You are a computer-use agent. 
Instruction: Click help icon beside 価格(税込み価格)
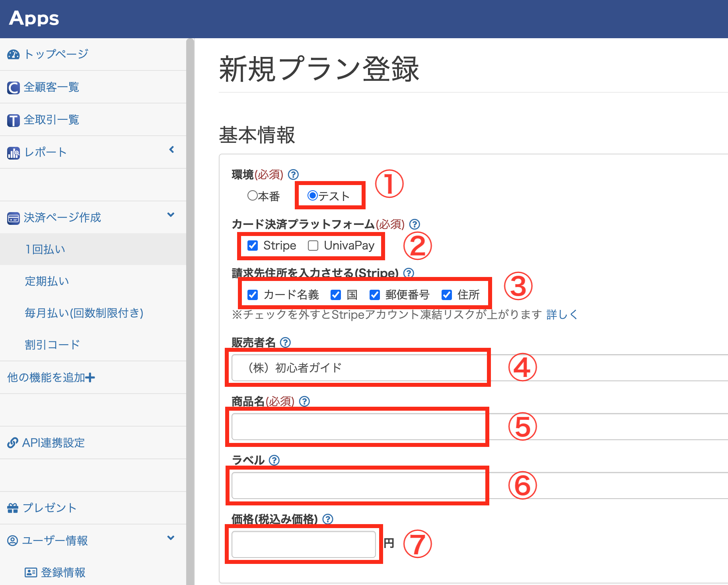(x=327, y=519)
